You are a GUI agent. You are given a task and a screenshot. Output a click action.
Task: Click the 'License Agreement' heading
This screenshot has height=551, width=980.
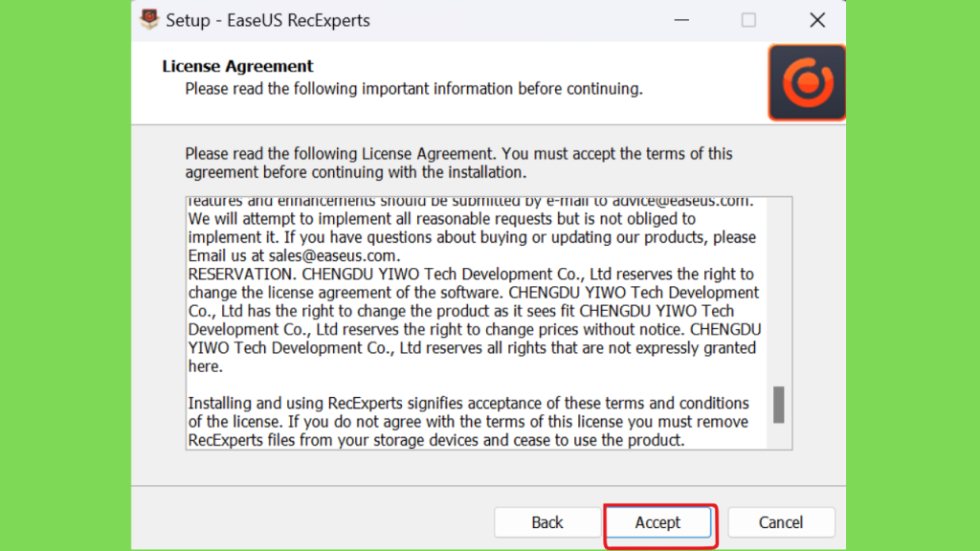click(x=237, y=66)
